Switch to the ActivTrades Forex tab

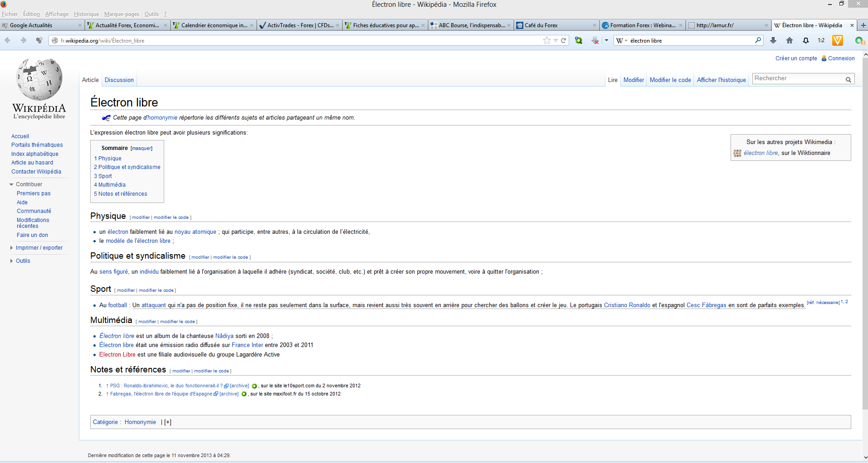pyautogui.click(x=299, y=25)
